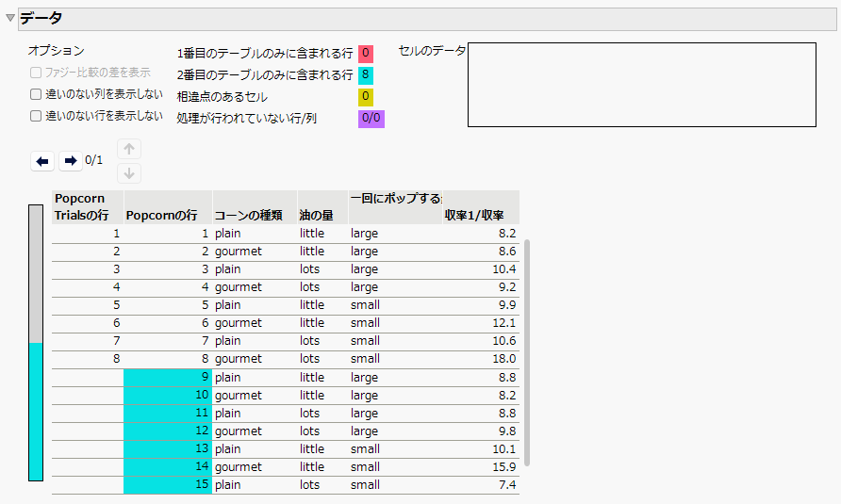Click the lots cell in row 3

point(309,269)
